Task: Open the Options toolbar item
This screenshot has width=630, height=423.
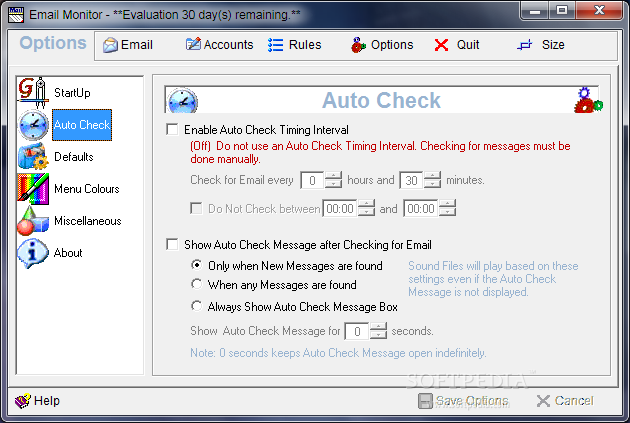Action: [382, 45]
